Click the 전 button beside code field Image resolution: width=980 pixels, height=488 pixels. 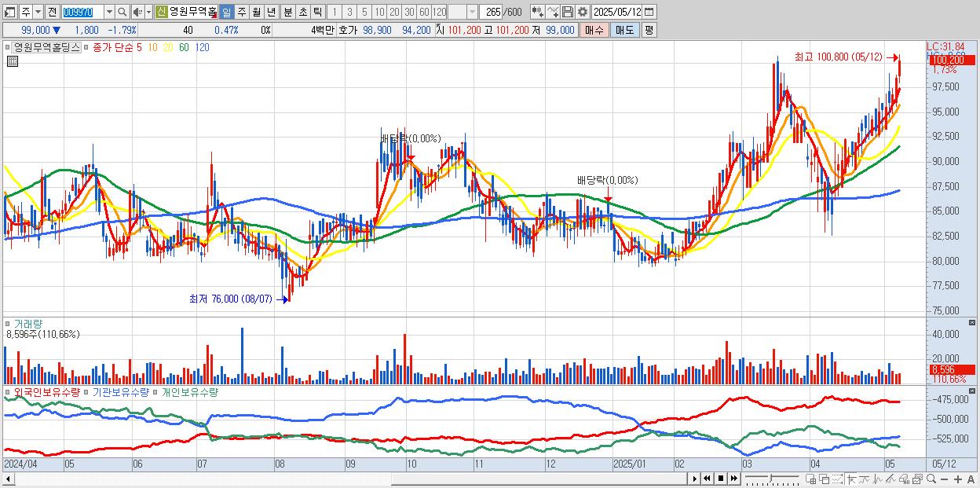coord(52,12)
